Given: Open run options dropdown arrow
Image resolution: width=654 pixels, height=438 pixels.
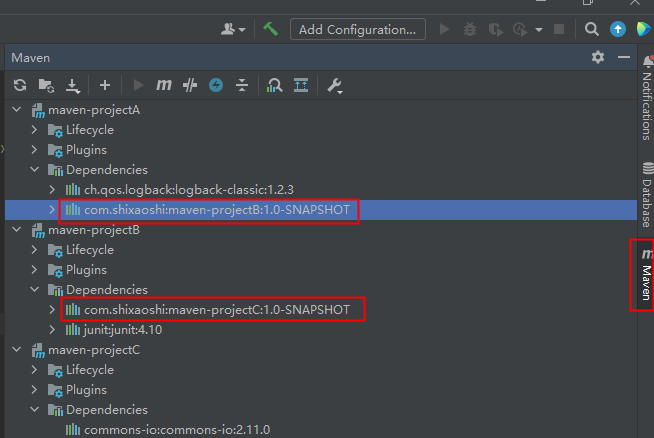Looking at the screenshot, I should tap(539, 30).
